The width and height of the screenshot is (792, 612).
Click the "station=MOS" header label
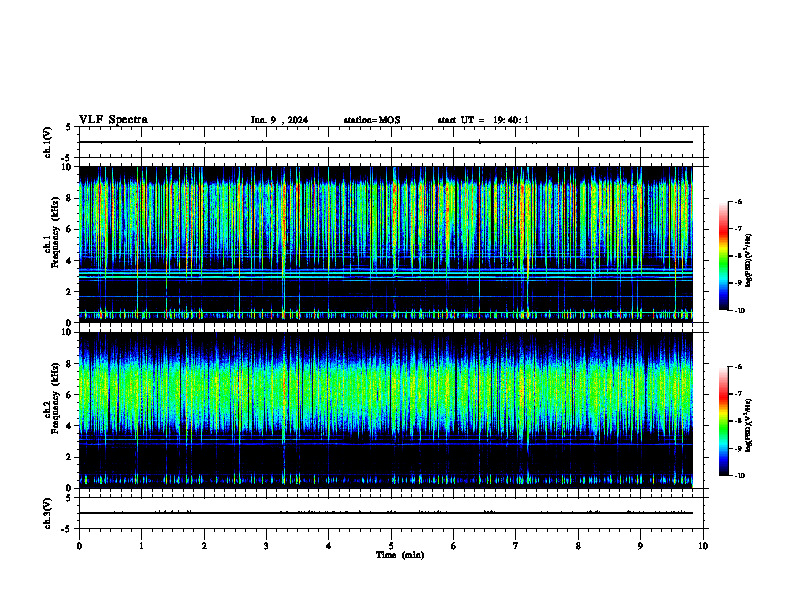pyautogui.click(x=372, y=120)
